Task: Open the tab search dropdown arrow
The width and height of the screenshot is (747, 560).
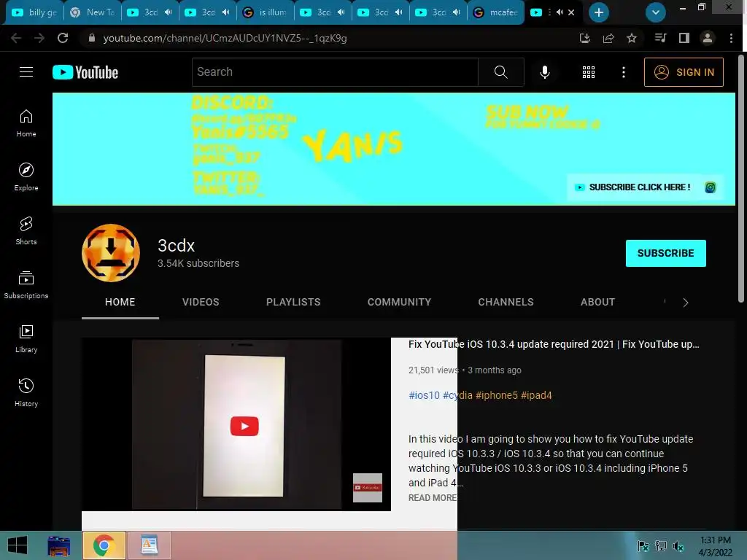Action: [656, 12]
